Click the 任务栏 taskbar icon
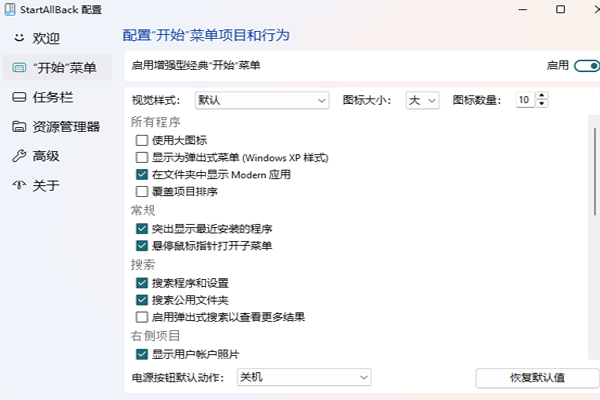Screen dimensions: 600x400 pyautogui.click(x=18, y=97)
